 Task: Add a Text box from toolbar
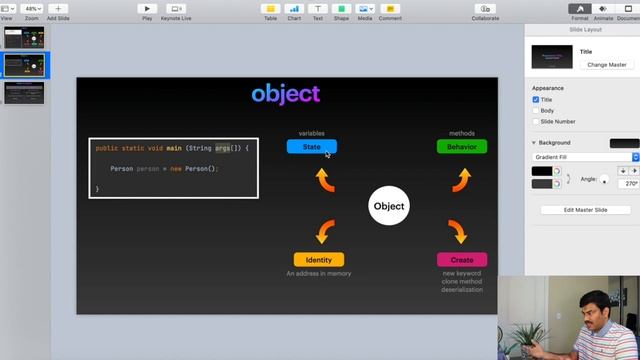pyautogui.click(x=318, y=9)
